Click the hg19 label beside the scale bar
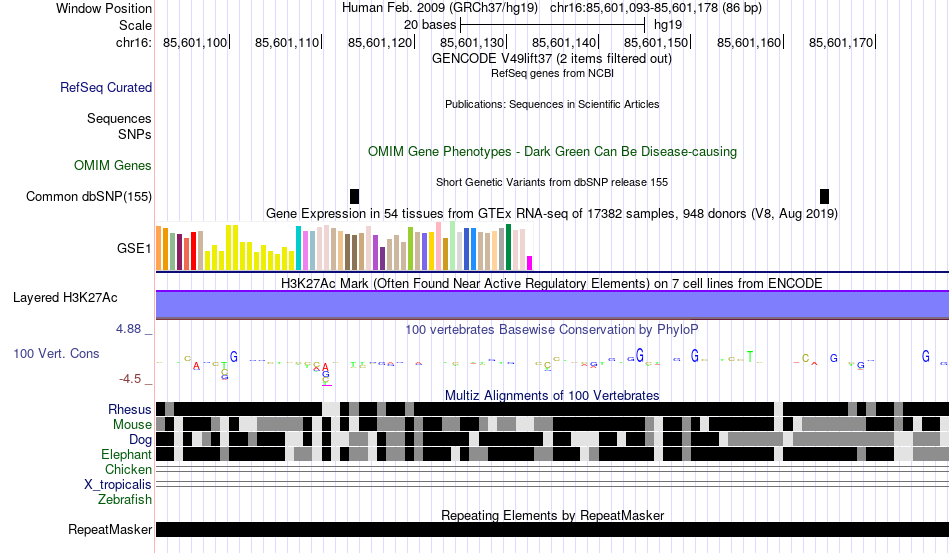Viewport: 950px width, 553px height. tap(668, 25)
